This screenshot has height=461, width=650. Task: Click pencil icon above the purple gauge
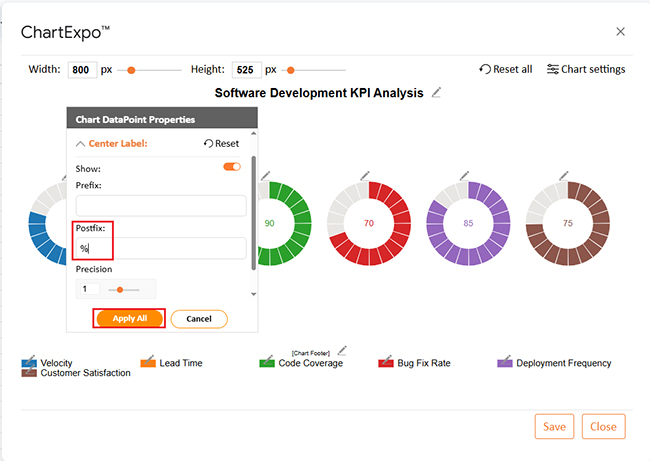464,176
